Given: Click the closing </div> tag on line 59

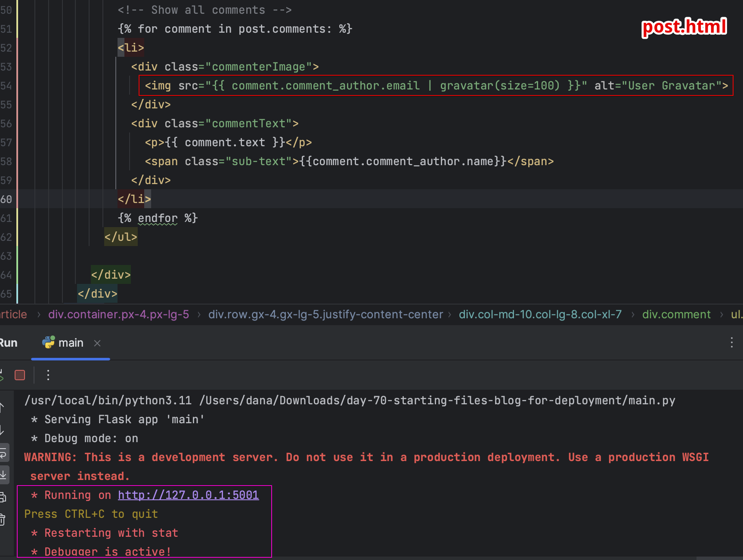Looking at the screenshot, I should (x=151, y=180).
